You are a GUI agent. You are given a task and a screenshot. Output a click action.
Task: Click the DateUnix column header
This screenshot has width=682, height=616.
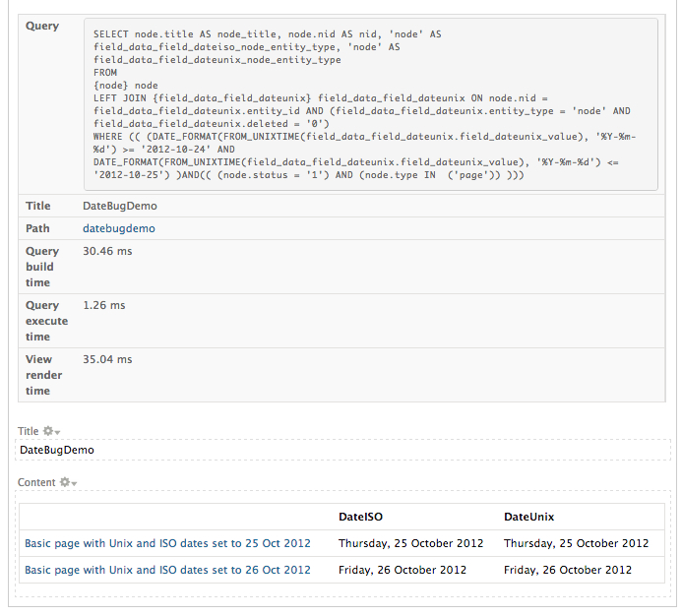pyautogui.click(x=528, y=517)
